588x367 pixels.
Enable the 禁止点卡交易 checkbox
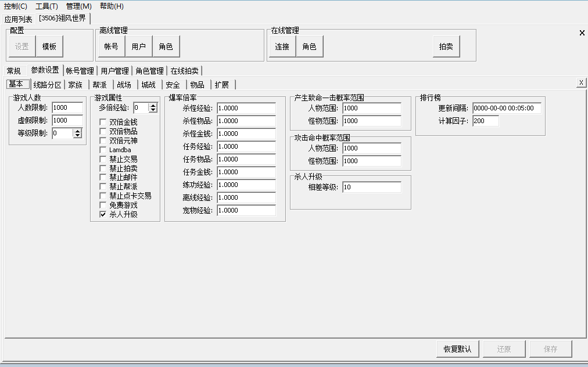tap(103, 196)
